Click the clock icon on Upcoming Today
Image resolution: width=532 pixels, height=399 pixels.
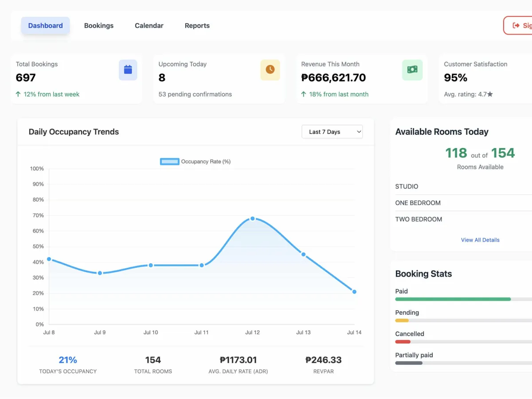coord(270,70)
